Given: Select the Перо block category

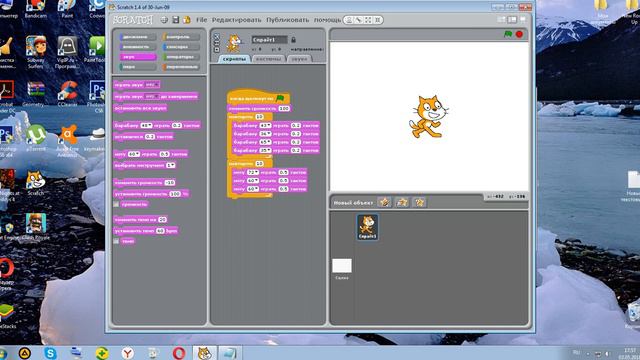Looking at the screenshot, I should (x=137, y=67).
